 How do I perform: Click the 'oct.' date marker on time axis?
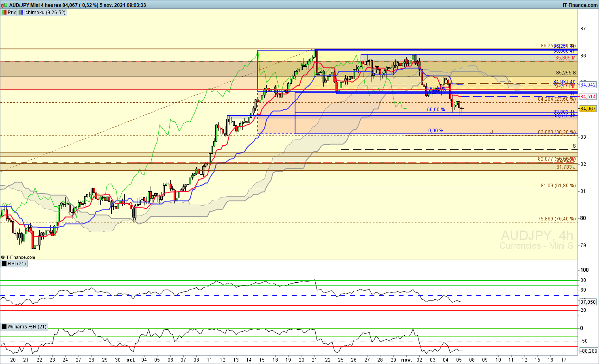pos(131,360)
